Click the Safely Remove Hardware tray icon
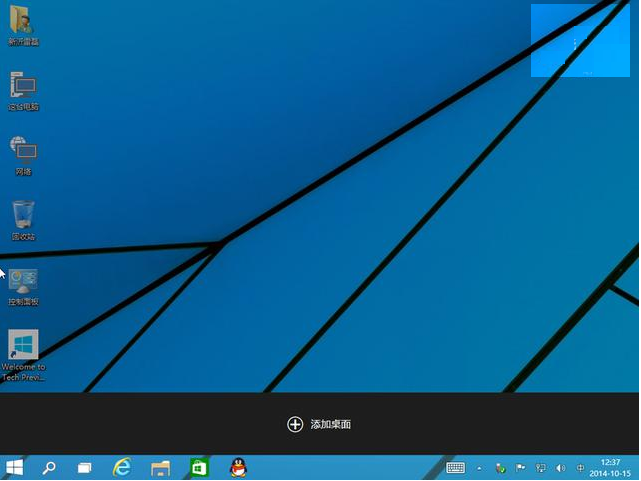The height and width of the screenshot is (481, 641). [x=500, y=468]
